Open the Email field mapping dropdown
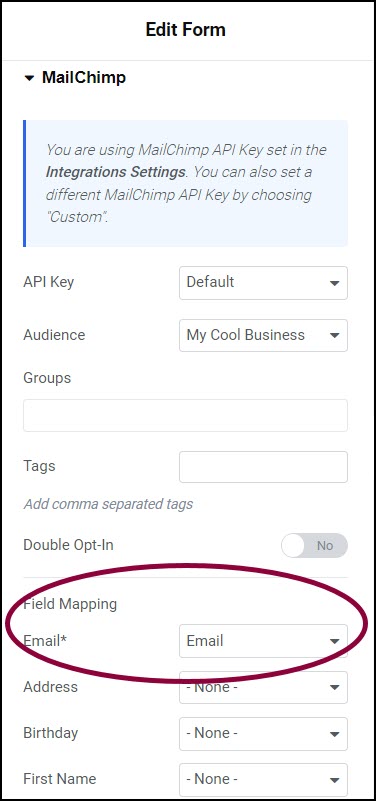Image resolution: width=376 pixels, height=801 pixels. click(263, 641)
